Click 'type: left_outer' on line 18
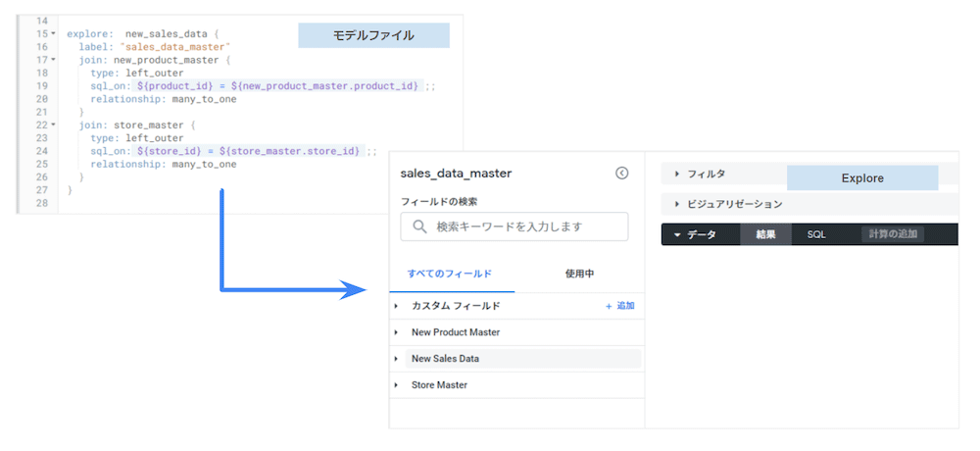This screenshot has width=980, height=451. (x=137, y=73)
